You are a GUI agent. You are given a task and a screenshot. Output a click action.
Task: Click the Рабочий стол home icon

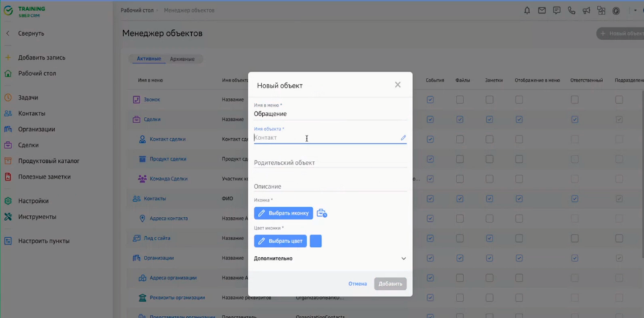click(8, 74)
